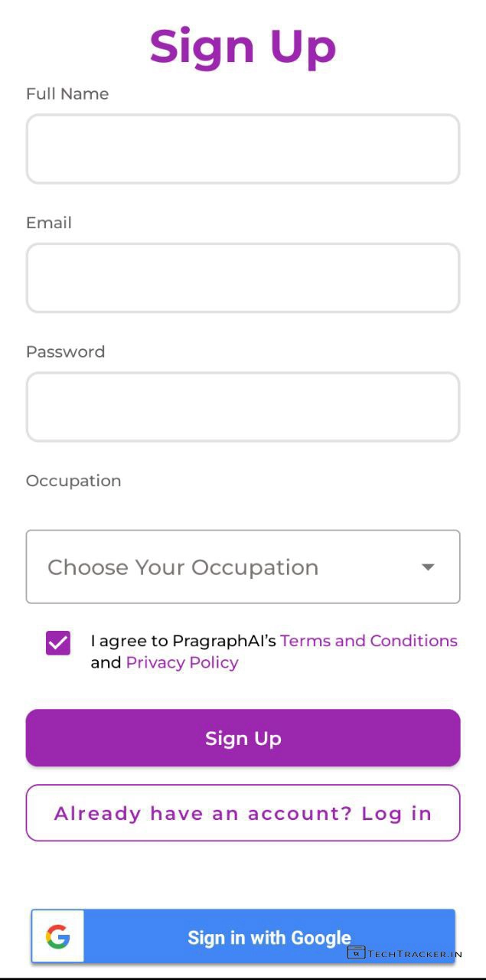
Task: Click the "Email" field label
Action: tap(49, 223)
